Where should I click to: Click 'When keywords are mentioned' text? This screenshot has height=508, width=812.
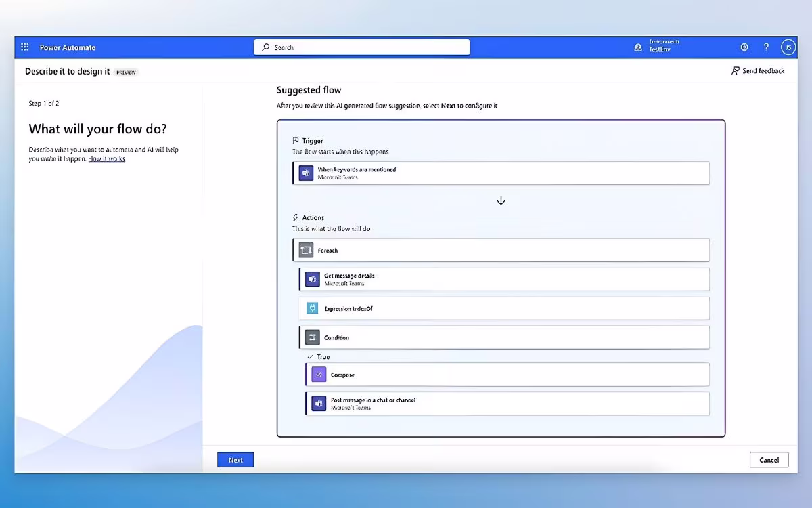point(357,169)
